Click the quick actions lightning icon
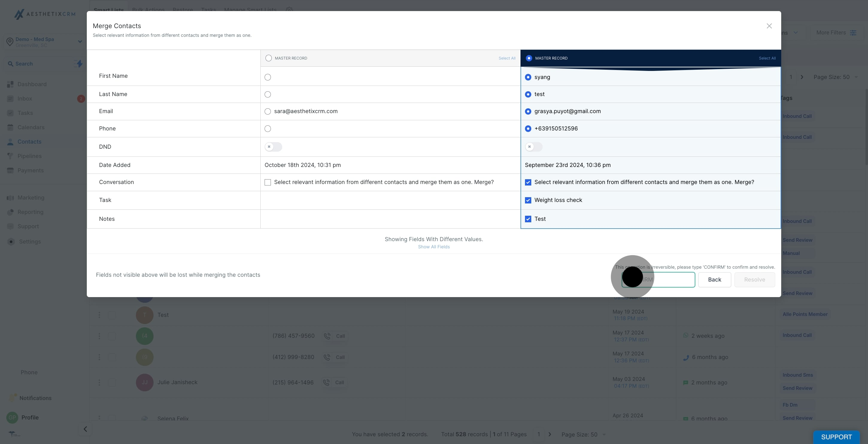Screen dimensions: 868x444 coord(78,64)
